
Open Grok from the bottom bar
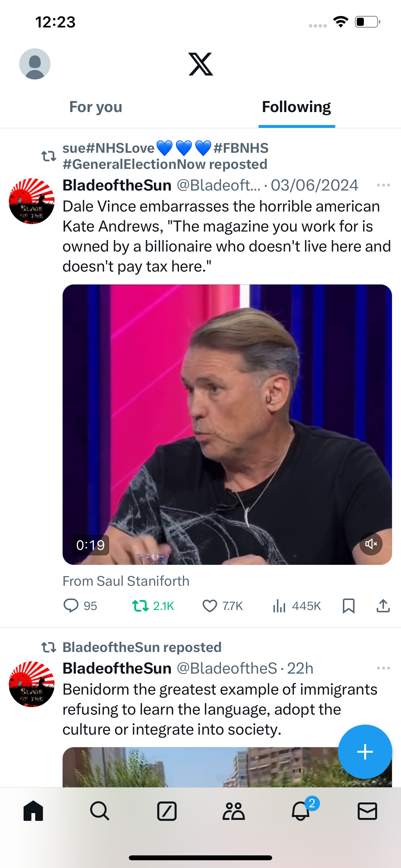(x=167, y=811)
